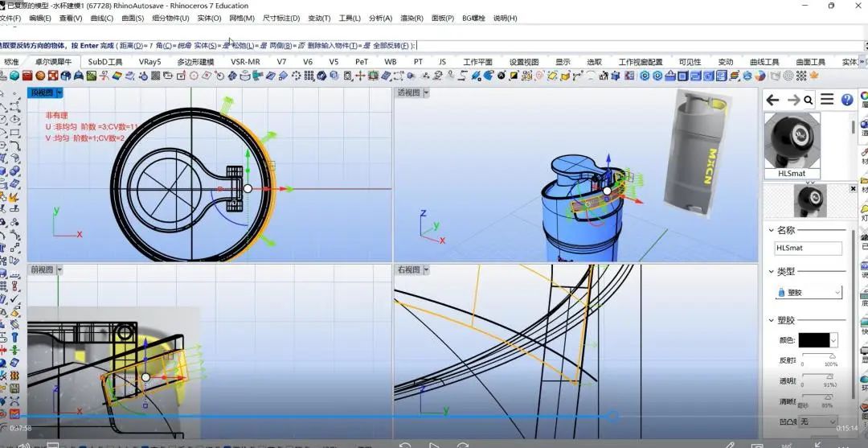
Task: Open the 顶视图 viewport dropdown arrow
Action: pyautogui.click(x=59, y=93)
